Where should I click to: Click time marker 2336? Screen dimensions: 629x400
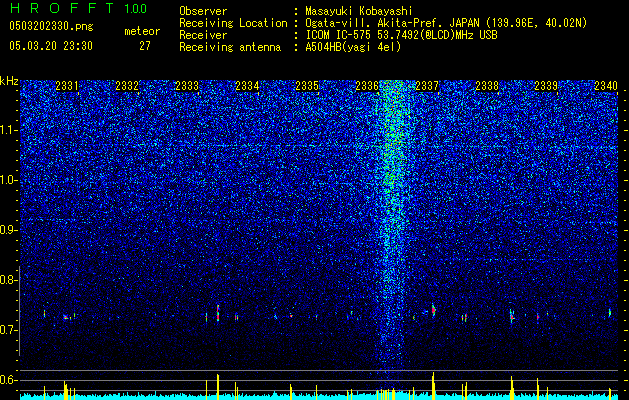367,86
